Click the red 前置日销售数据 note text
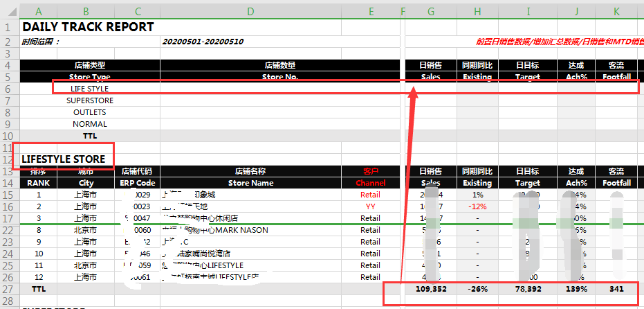The width and height of the screenshot is (644, 309). [560, 42]
